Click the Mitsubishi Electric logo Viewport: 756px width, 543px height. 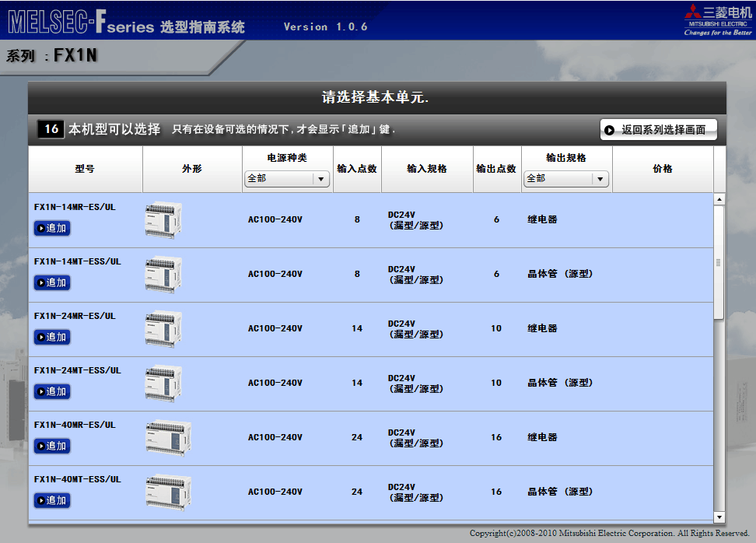point(718,20)
